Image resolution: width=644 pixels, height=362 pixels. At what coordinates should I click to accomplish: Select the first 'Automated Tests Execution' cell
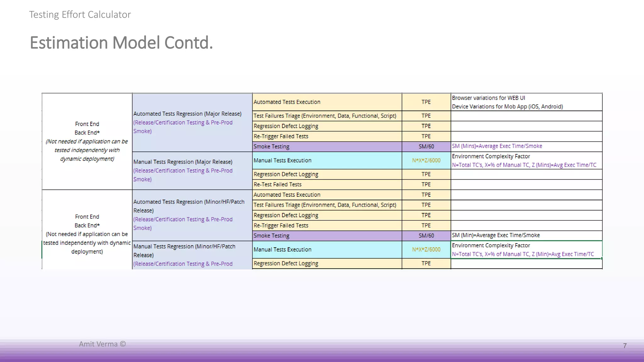(327, 102)
